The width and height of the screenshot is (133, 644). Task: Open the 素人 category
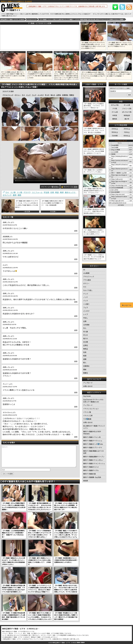[x=85, y=363]
